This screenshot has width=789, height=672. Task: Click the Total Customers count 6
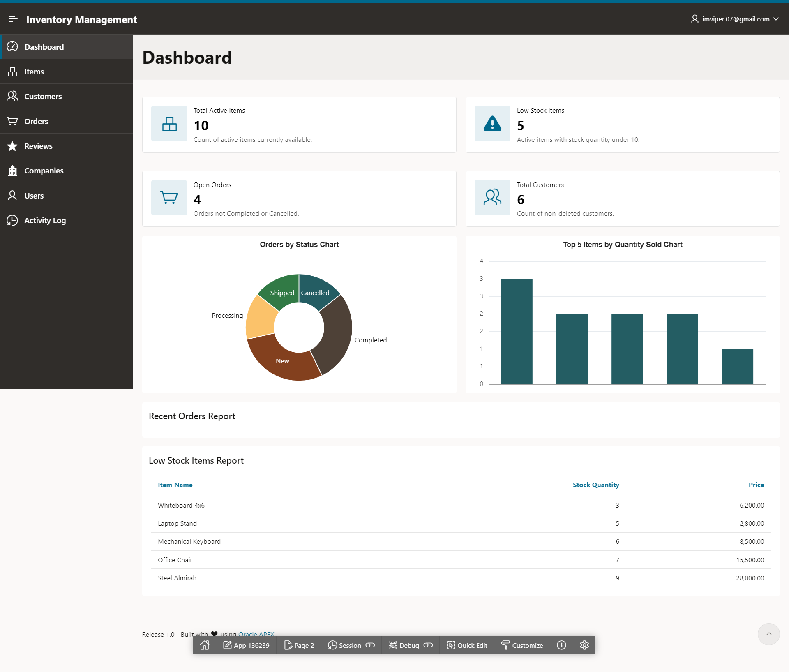tap(521, 199)
